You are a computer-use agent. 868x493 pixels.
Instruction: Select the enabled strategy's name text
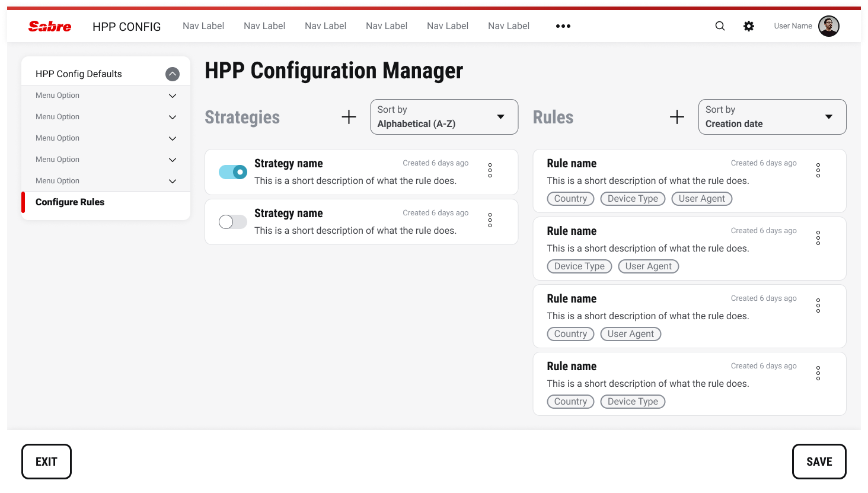pos(289,163)
